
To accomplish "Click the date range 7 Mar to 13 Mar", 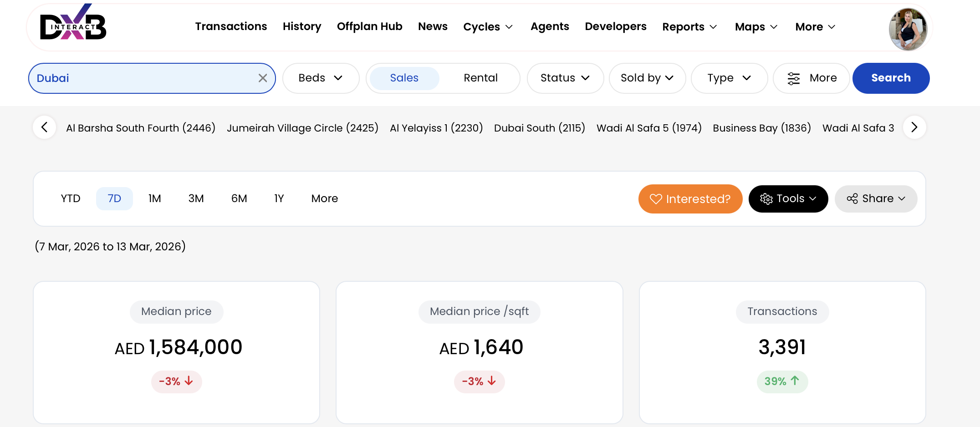I will point(110,246).
